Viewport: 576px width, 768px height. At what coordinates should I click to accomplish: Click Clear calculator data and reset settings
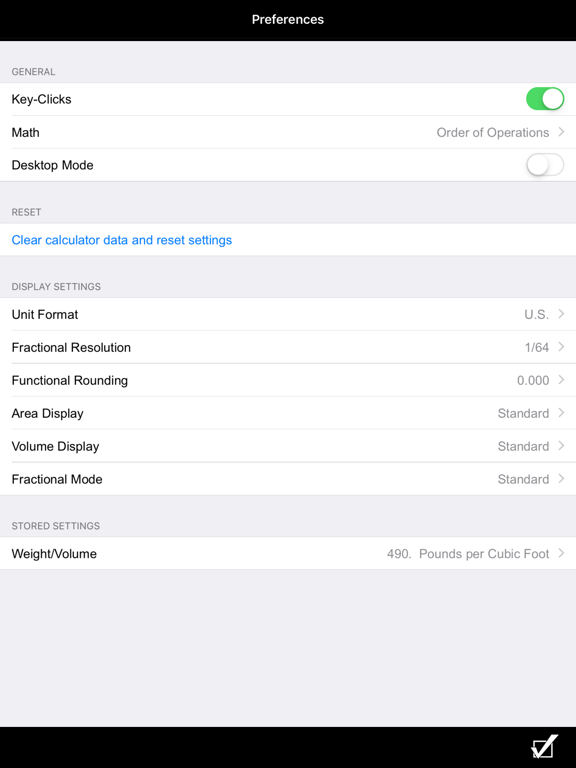[121, 240]
